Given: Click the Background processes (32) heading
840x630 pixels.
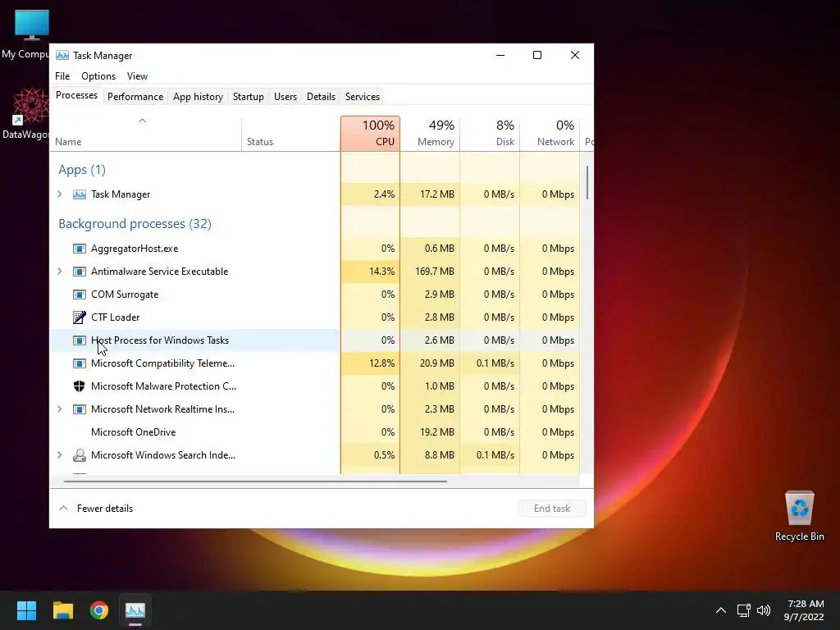Looking at the screenshot, I should 135,224.
